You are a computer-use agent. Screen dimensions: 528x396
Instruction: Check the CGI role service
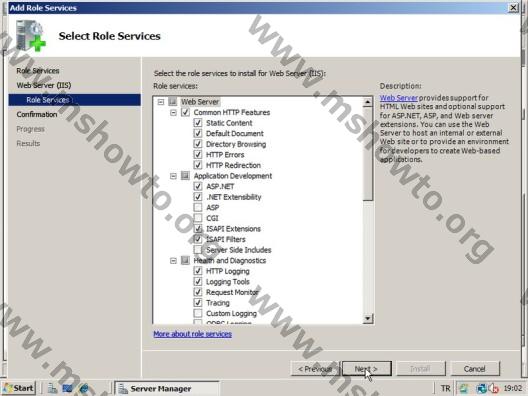click(198, 218)
